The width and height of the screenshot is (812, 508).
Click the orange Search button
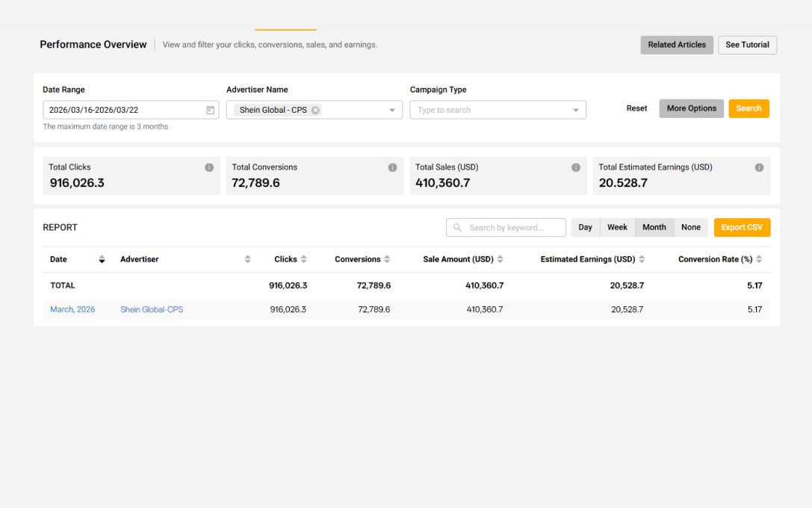point(749,108)
